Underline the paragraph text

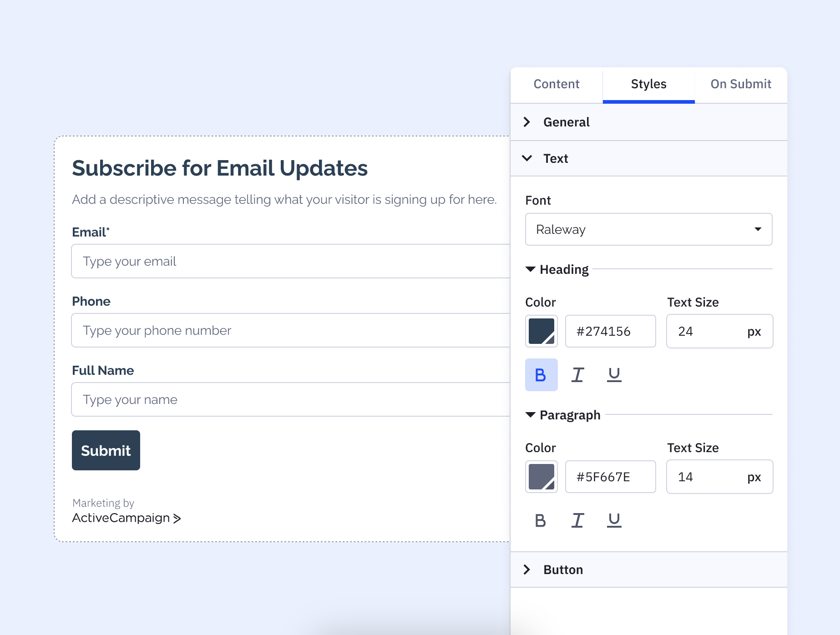pyautogui.click(x=614, y=520)
